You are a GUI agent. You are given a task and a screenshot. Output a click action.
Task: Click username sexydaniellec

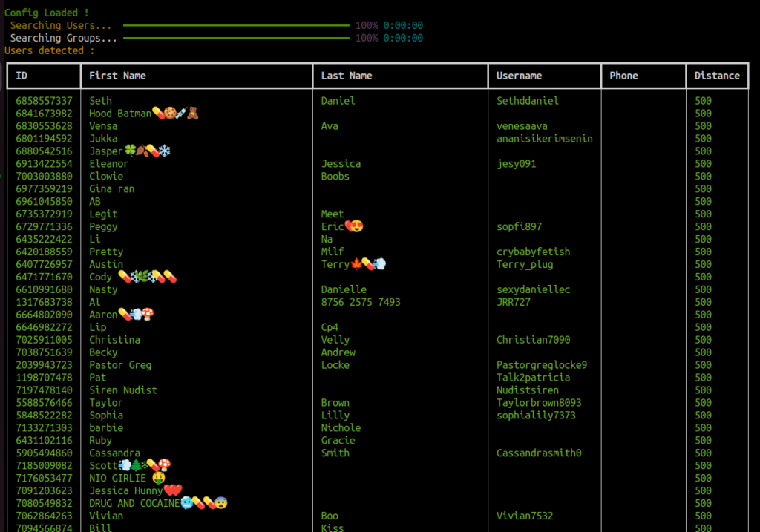(533, 289)
